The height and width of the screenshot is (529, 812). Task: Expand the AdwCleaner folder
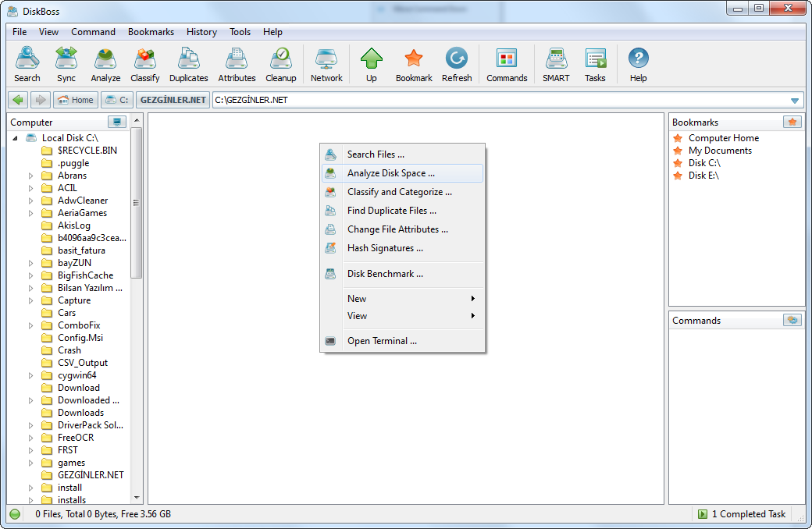click(30, 201)
